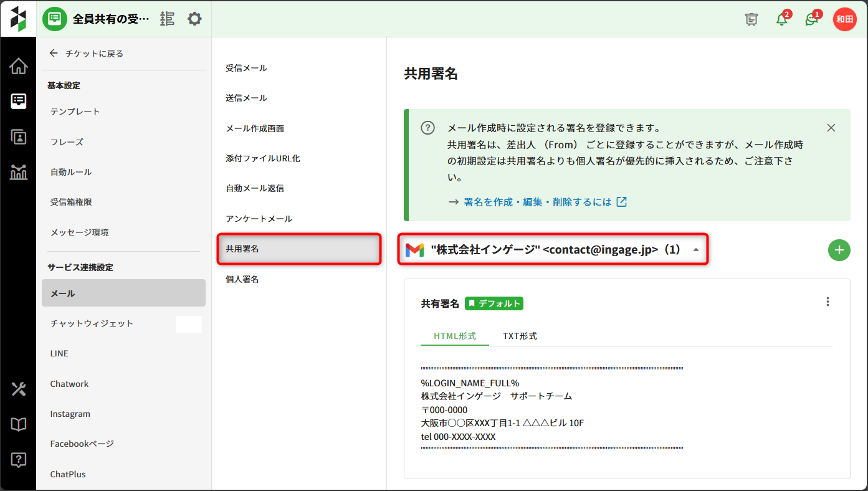
Task: Click the tools wrench icon in sidebar
Action: [18, 389]
